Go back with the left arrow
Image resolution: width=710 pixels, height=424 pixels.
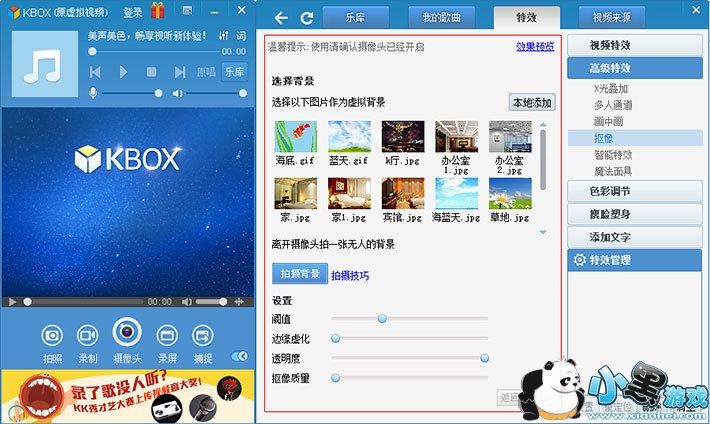point(281,18)
